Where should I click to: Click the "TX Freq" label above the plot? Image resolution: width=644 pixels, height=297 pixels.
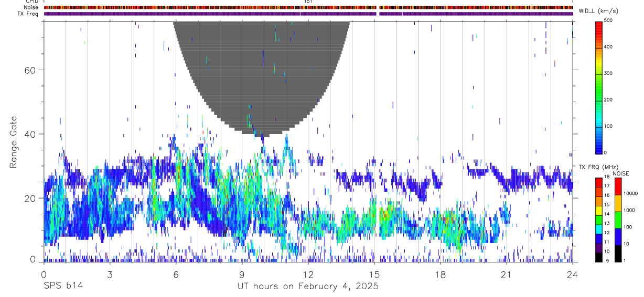(28, 14)
